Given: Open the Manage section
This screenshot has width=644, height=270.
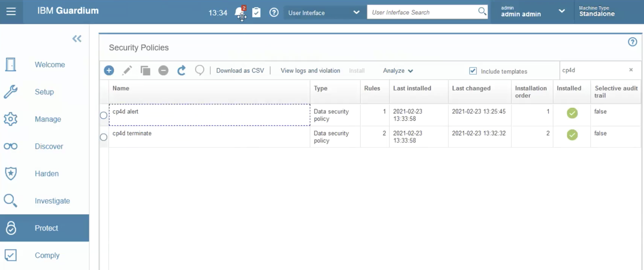Looking at the screenshot, I should 48,119.
